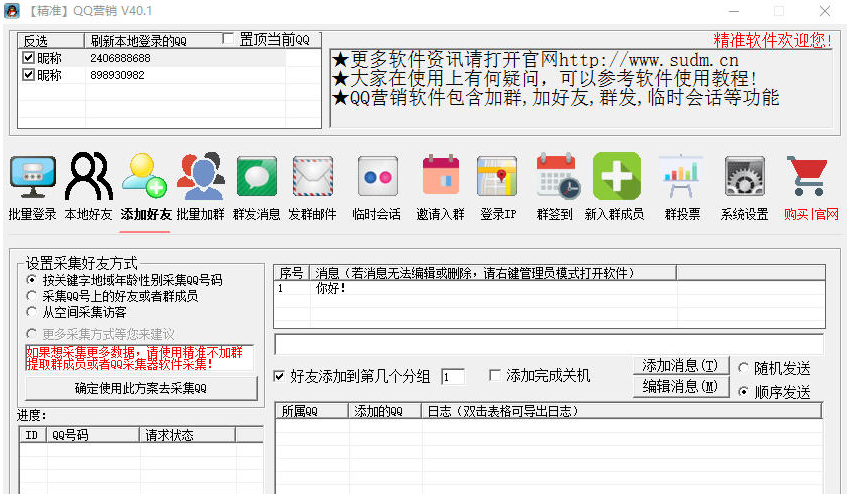Click the 请求状态 column header
848x494 pixels.
pyautogui.click(x=187, y=434)
